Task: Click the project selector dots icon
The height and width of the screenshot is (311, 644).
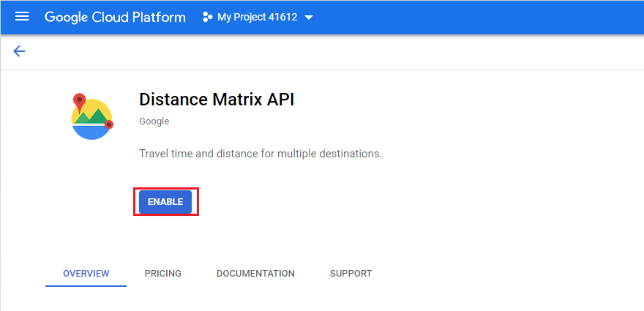Action: pos(208,18)
